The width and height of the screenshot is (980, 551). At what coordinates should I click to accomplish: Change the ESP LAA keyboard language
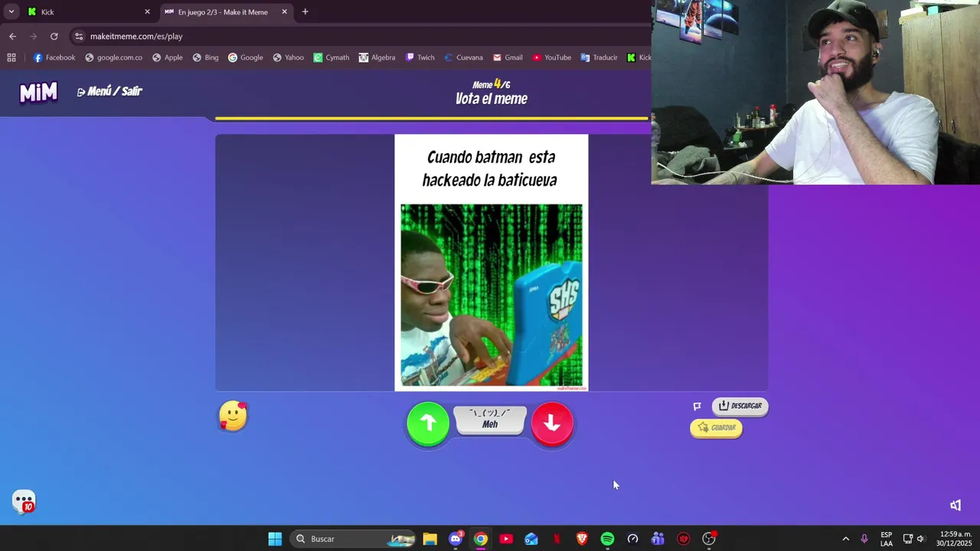[886, 539]
